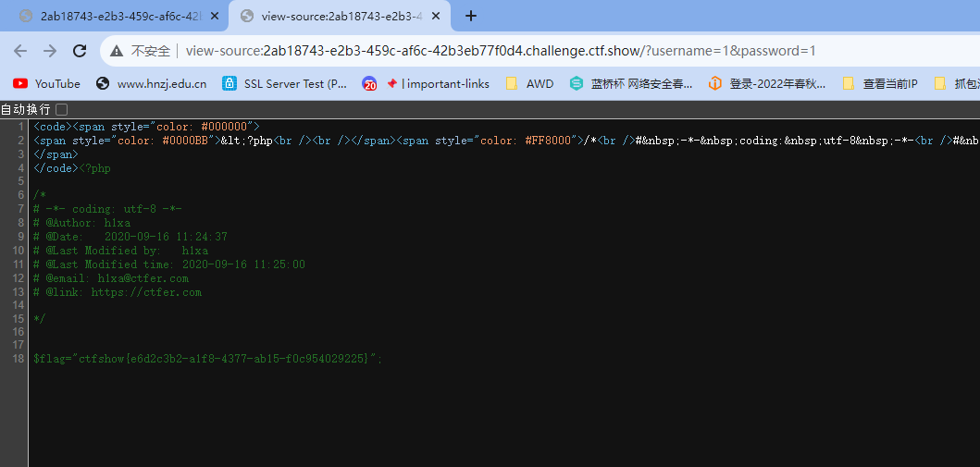Image resolution: width=980 pixels, height=467 pixels.
Task: Click the globe icon of hnzj bookmark
Action: [103, 83]
